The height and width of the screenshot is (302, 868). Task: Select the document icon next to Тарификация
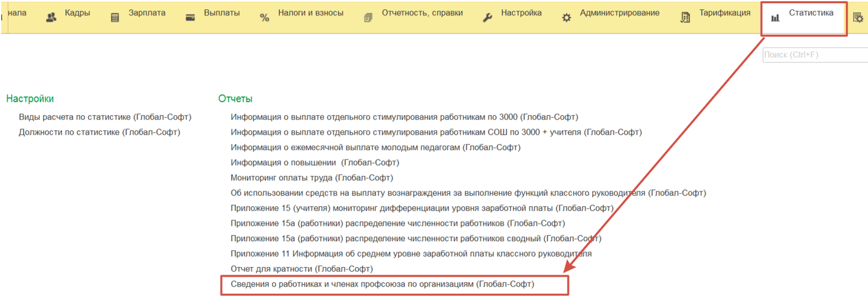click(686, 18)
